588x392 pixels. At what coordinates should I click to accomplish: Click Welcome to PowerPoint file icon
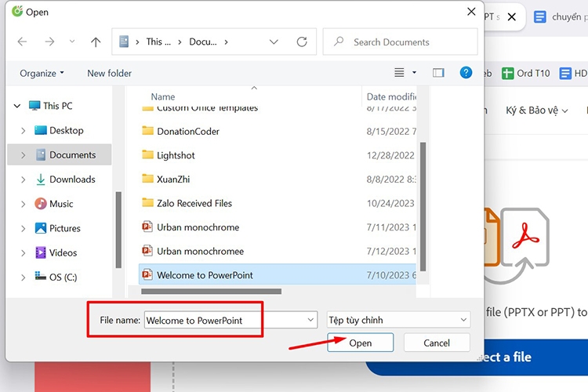147,274
